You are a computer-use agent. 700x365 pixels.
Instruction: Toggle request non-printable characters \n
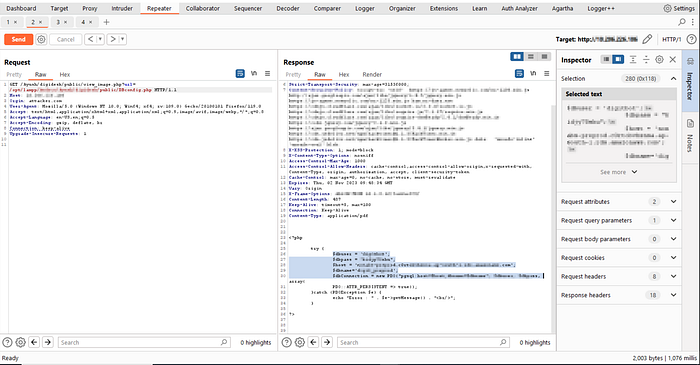click(254, 74)
